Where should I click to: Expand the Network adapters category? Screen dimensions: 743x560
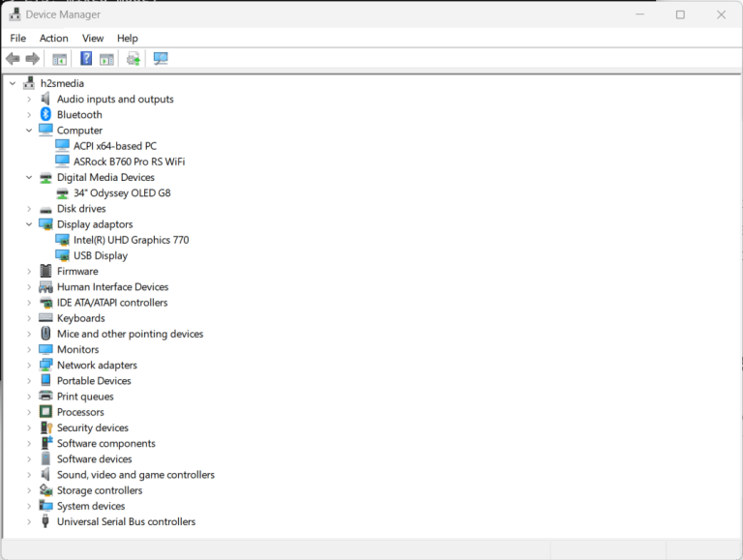[x=29, y=365]
